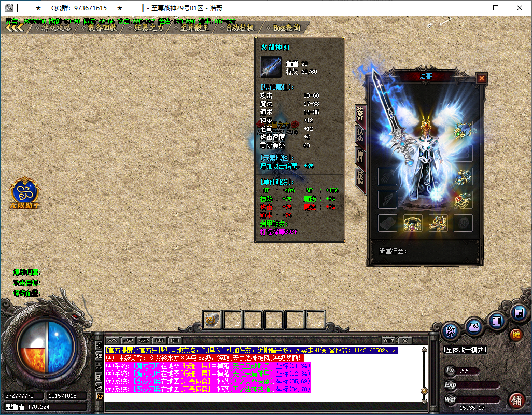Image resolution: width=532 pixels, height=415 pixels.
Task: Select the empty glove equipment slot
Action: tap(387, 176)
